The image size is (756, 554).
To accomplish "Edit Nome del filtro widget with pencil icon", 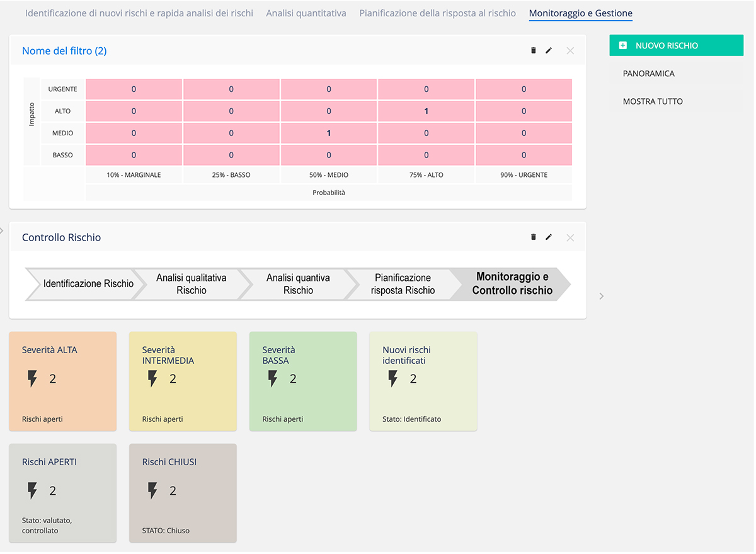I will (549, 50).
